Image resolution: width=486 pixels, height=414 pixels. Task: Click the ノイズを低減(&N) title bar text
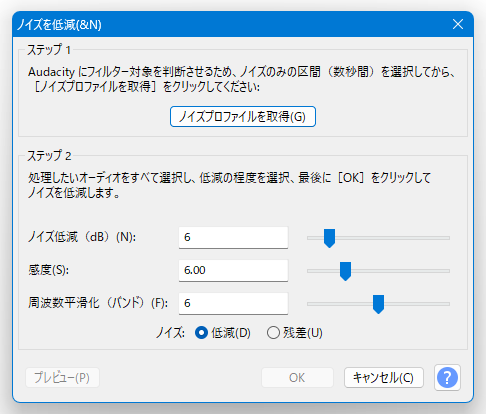pyautogui.click(x=59, y=25)
